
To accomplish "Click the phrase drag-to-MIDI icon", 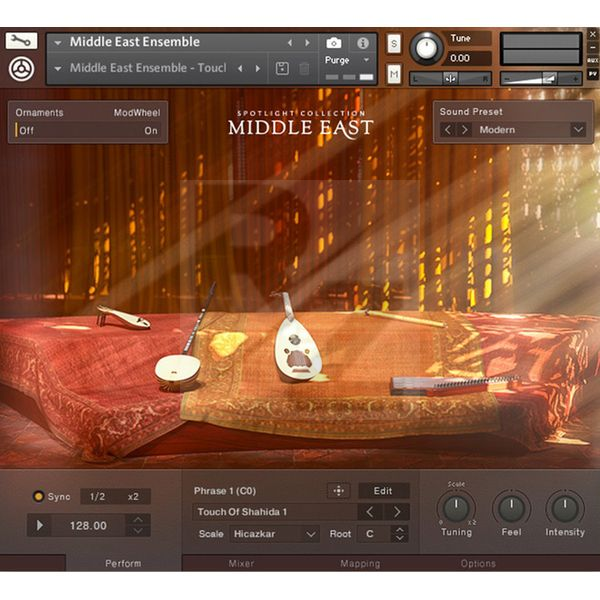I will coord(338,491).
